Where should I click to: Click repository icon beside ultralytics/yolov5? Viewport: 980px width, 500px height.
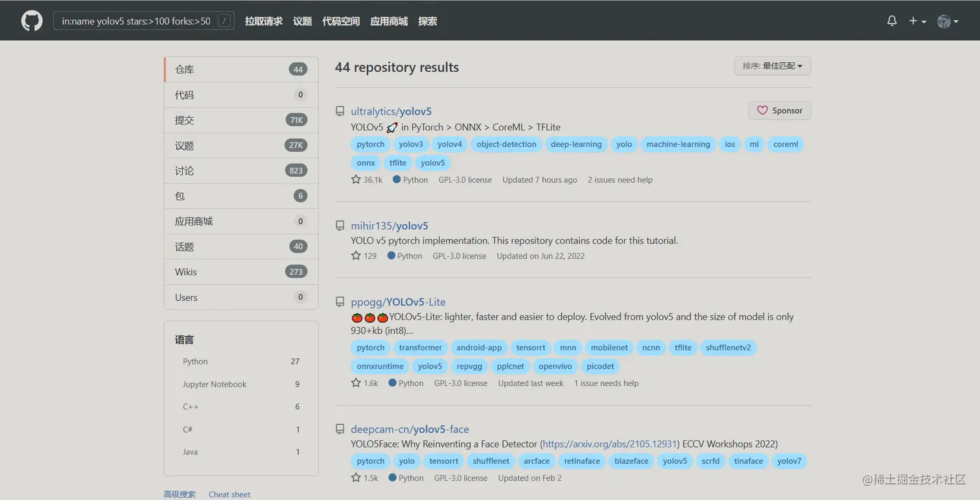[x=340, y=111]
